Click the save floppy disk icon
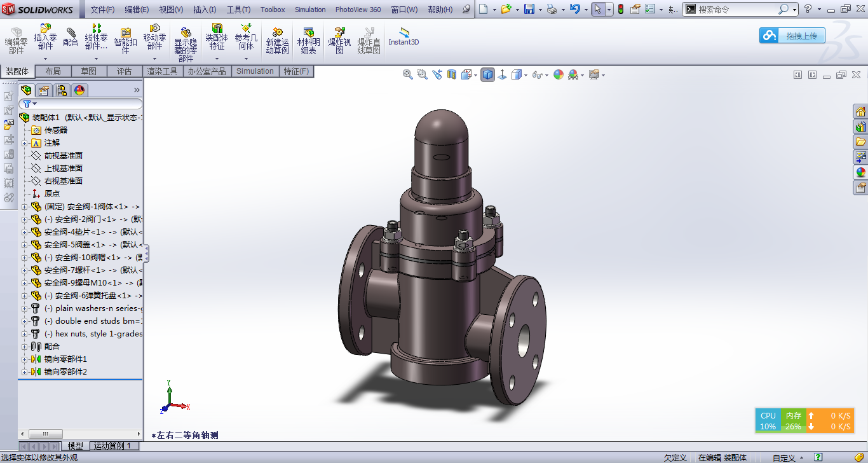 [529, 9]
